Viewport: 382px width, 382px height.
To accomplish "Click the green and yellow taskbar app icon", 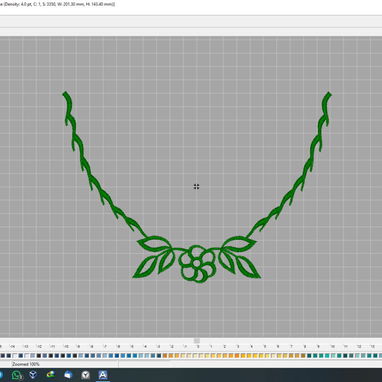I will [51, 375].
